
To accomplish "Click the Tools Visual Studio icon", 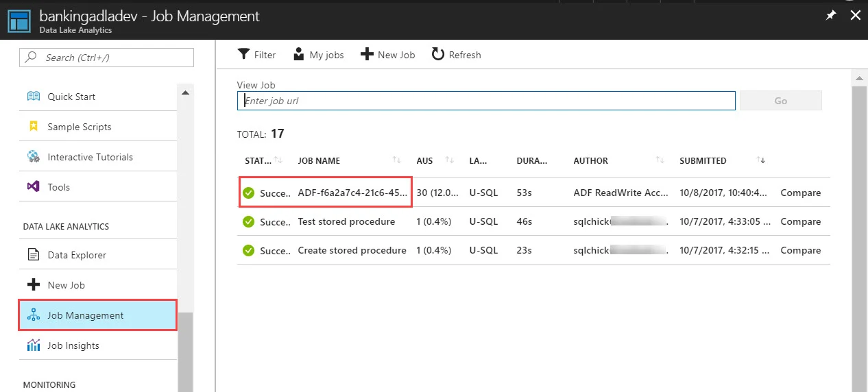I will tap(34, 187).
